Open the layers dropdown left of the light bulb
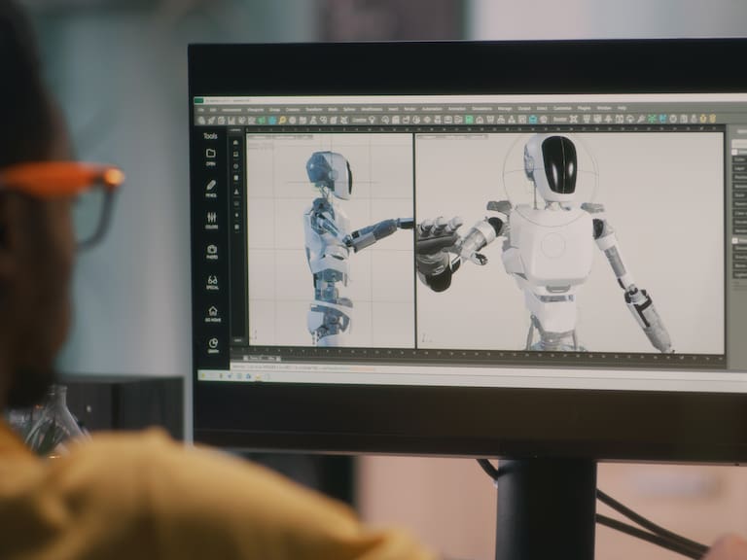Screen dimensions: 747x560 (359, 120)
